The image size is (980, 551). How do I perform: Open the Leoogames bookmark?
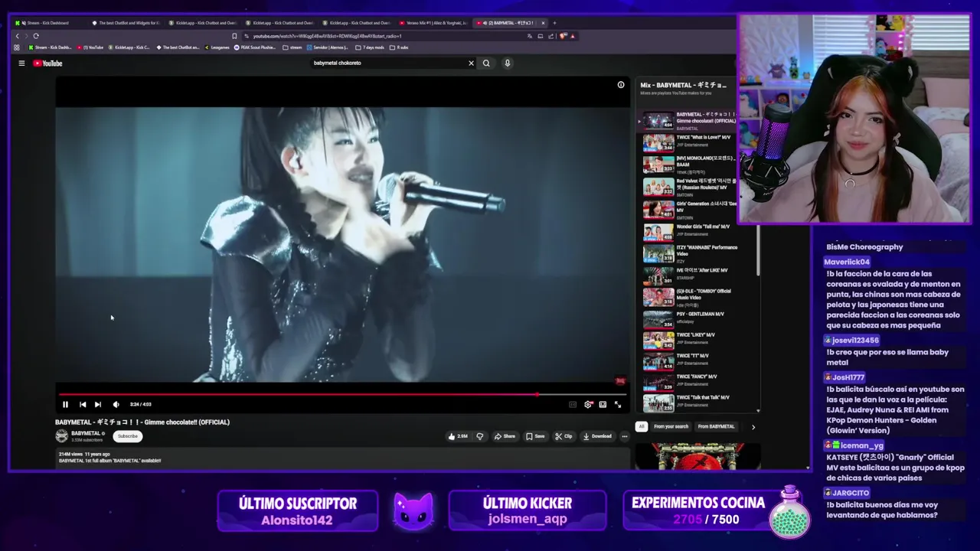tap(217, 47)
